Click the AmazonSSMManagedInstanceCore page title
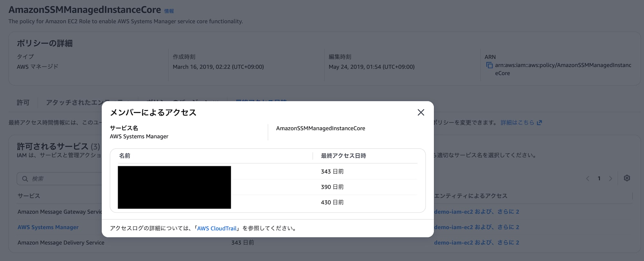 (x=85, y=10)
